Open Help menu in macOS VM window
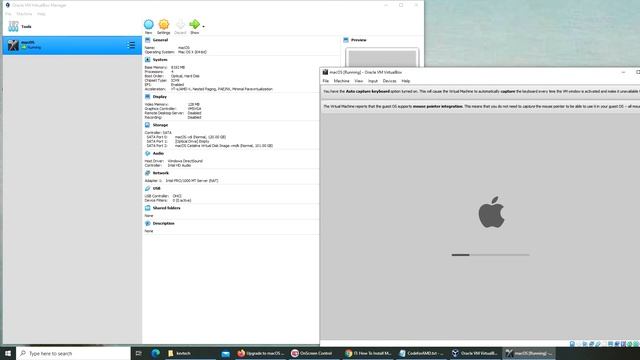 [405, 81]
